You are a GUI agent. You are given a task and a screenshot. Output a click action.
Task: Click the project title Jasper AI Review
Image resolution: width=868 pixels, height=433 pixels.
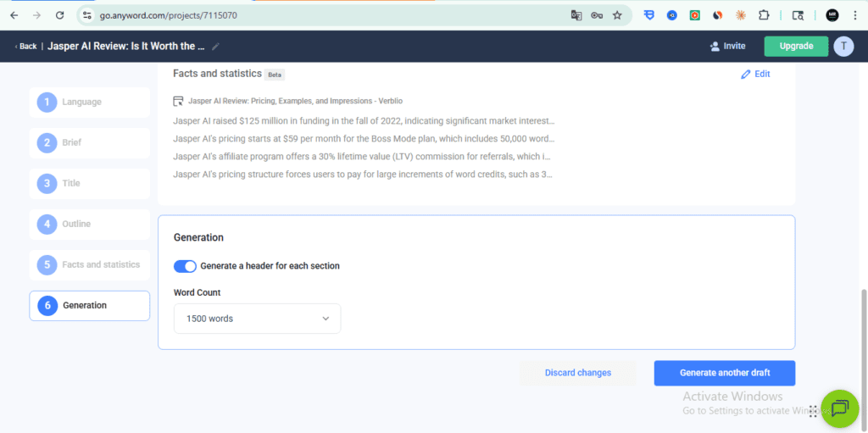click(x=126, y=47)
